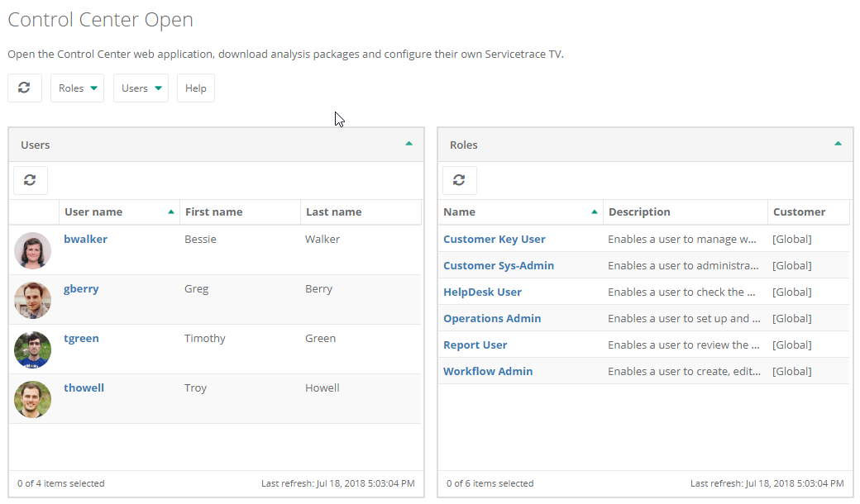This screenshot has width=860, height=504.
Task: Open the Customer Sys-Admin role
Action: [x=499, y=265]
